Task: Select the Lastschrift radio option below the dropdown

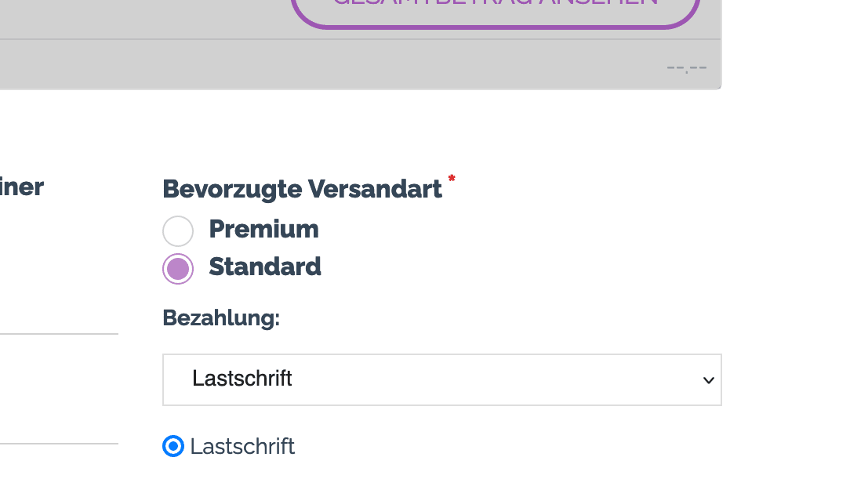Action: coord(173,446)
